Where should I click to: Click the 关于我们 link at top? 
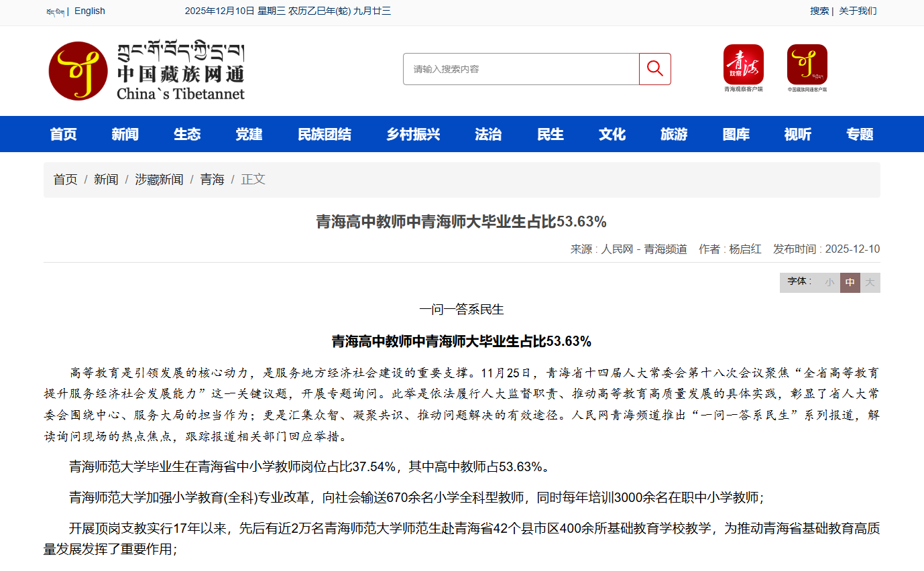click(x=858, y=11)
